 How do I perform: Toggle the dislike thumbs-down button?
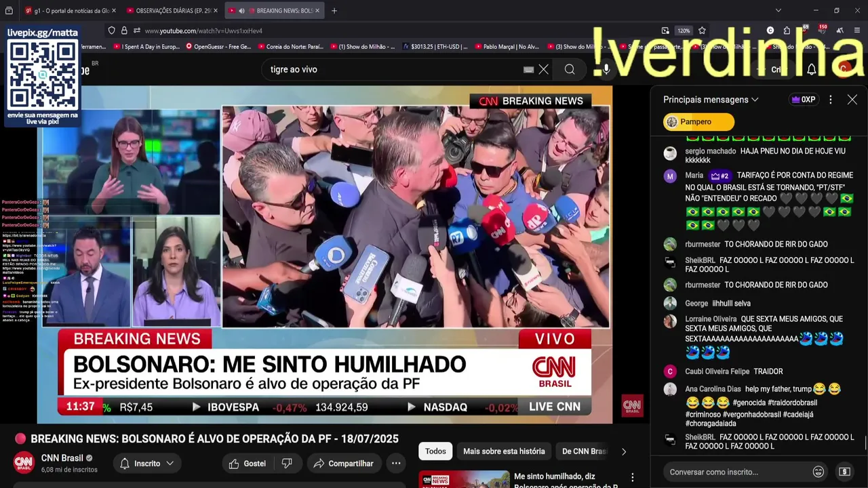[x=287, y=464]
